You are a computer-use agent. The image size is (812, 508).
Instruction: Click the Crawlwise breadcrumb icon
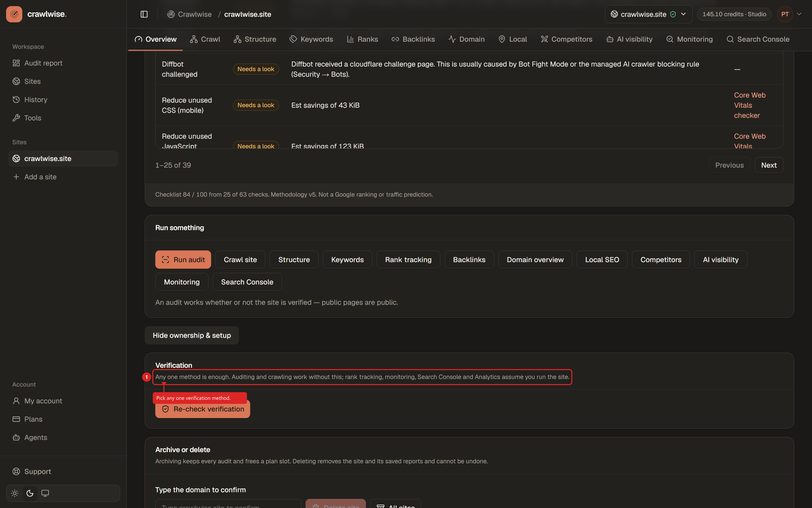tap(171, 14)
